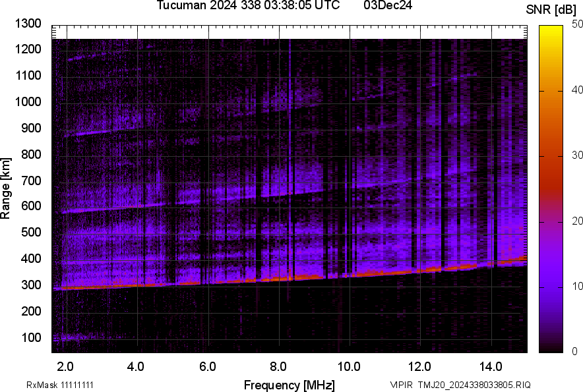583x392 pixels.
Task: Click the VIPIR TMJ20 .RIQ filename text
Action: [x=460, y=385]
